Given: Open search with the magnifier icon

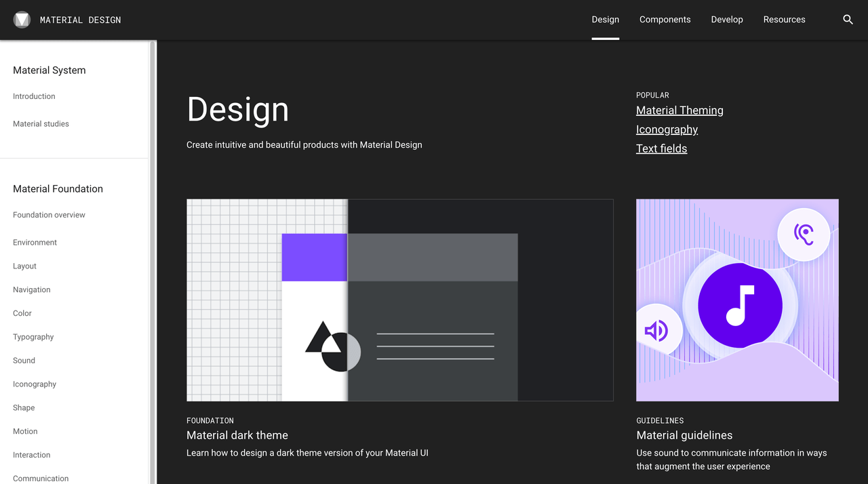Looking at the screenshot, I should 848,20.
